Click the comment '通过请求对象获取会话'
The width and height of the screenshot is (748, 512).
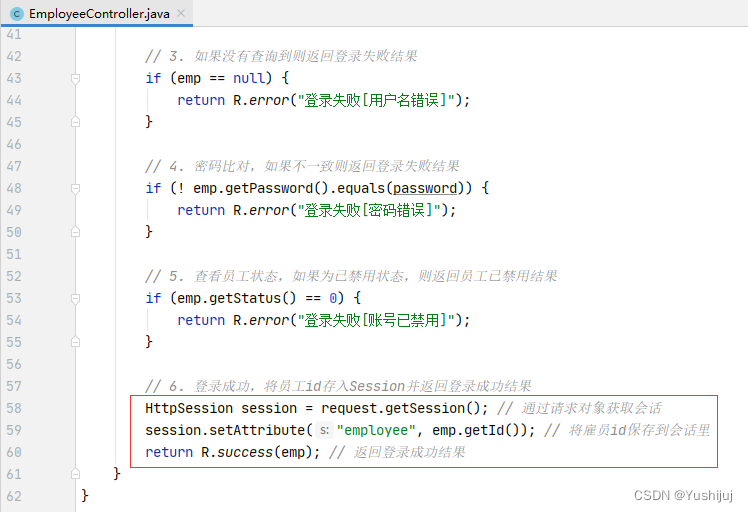coord(592,408)
